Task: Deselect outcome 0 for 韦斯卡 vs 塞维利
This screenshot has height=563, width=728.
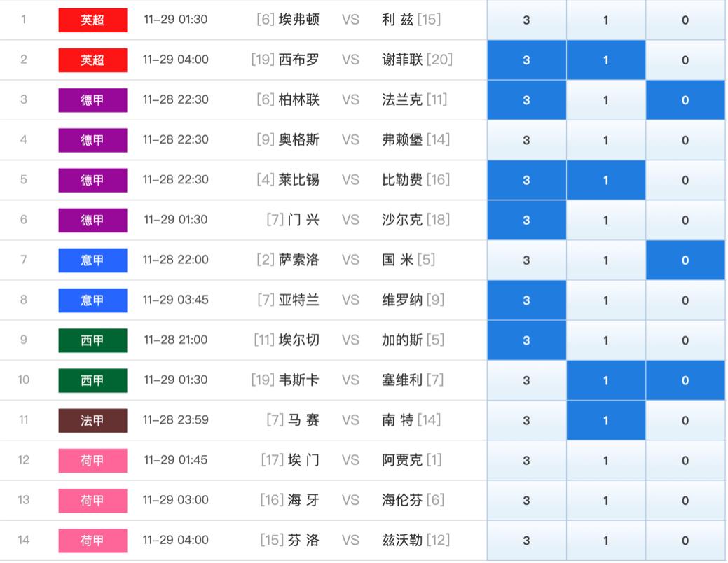Action: (685, 380)
